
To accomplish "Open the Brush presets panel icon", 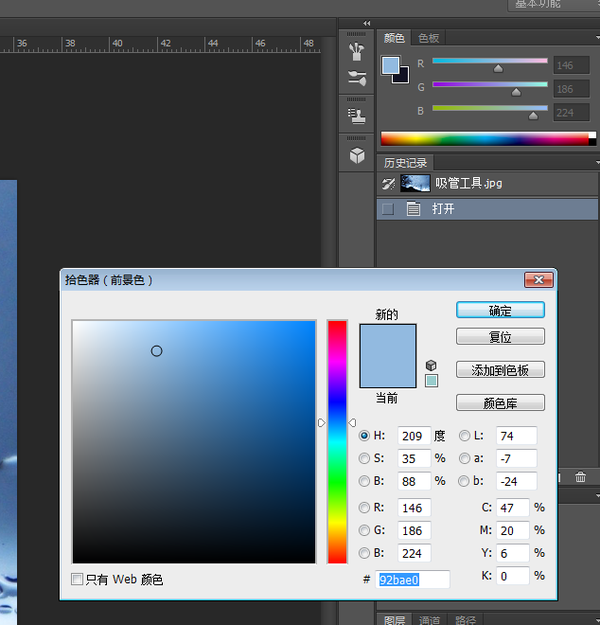I will click(357, 51).
